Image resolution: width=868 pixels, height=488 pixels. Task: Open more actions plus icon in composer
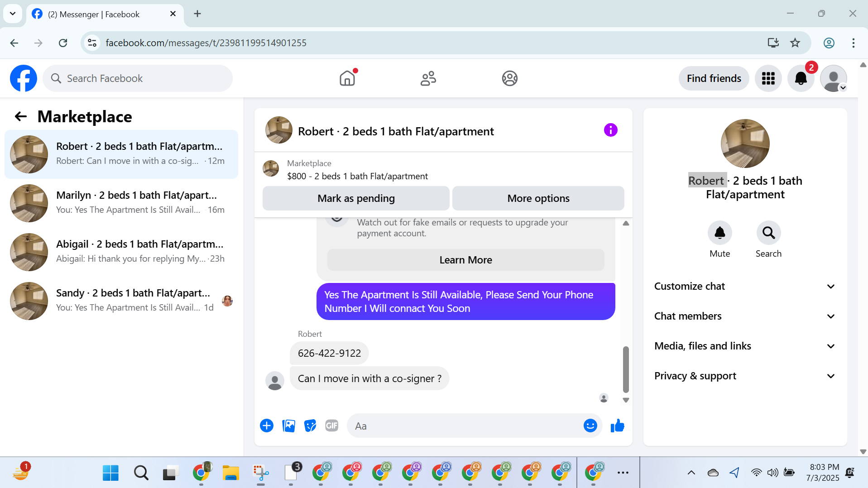tap(267, 426)
